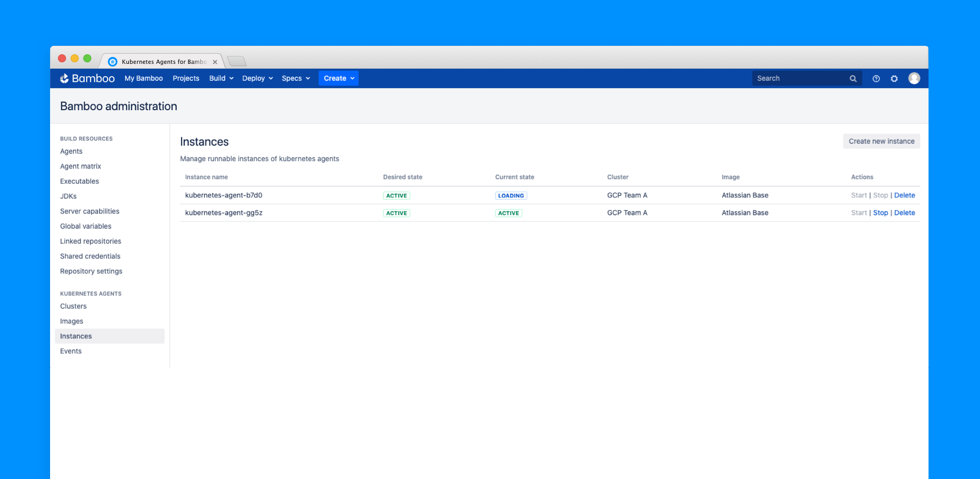Click Atlassian Base in gg5z row
This screenshot has height=479, width=980.
point(745,213)
